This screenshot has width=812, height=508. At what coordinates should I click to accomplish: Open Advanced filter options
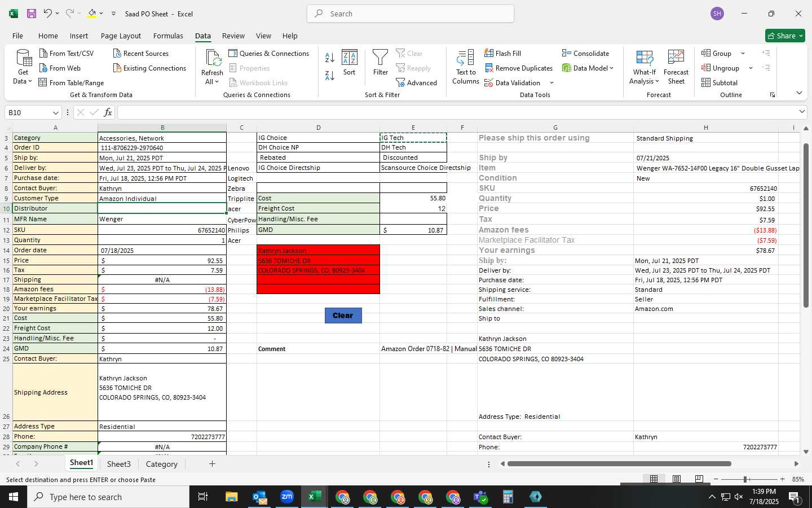(x=417, y=82)
